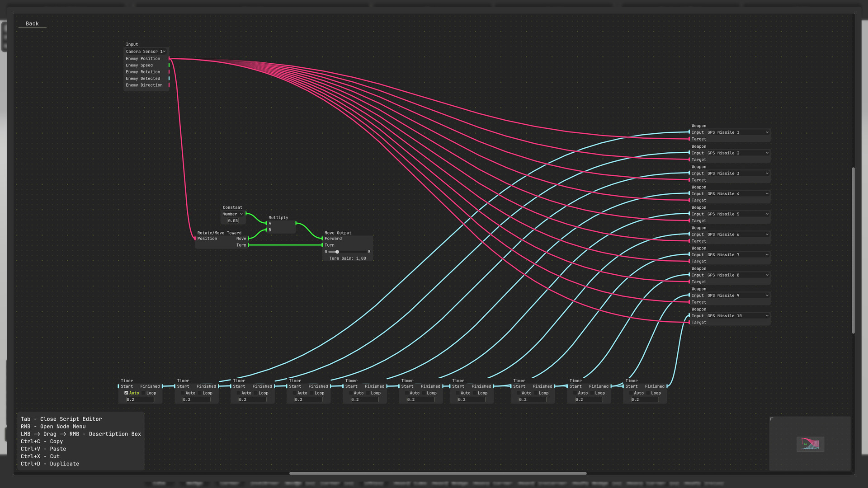Click the Multiply node's A input port
The width and height of the screenshot is (868, 488).
coord(266,223)
